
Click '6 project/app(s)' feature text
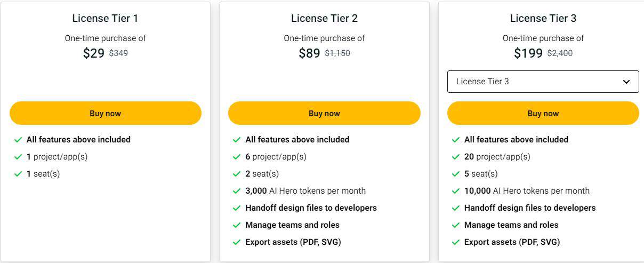(276, 157)
